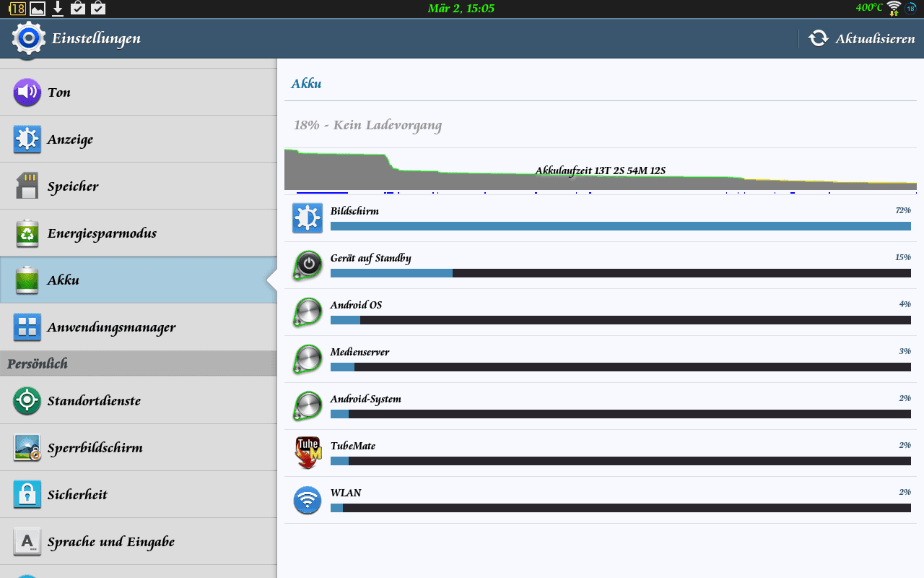This screenshot has width=924, height=578.
Task: Select the Standortdienste entry
Action: (138, 400)
